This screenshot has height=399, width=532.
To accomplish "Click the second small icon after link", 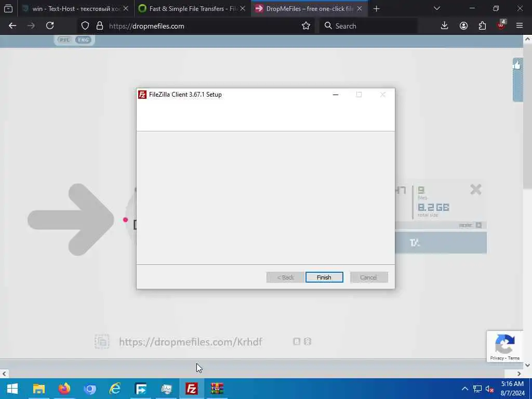I will pos(308,341).
